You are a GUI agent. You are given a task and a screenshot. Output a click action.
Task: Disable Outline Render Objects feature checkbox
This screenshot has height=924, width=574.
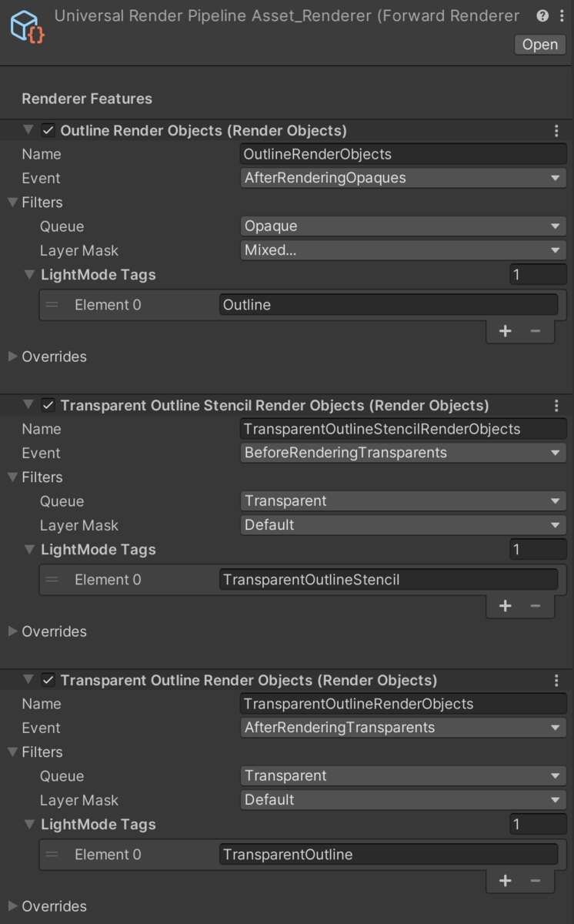pos(48,131)
